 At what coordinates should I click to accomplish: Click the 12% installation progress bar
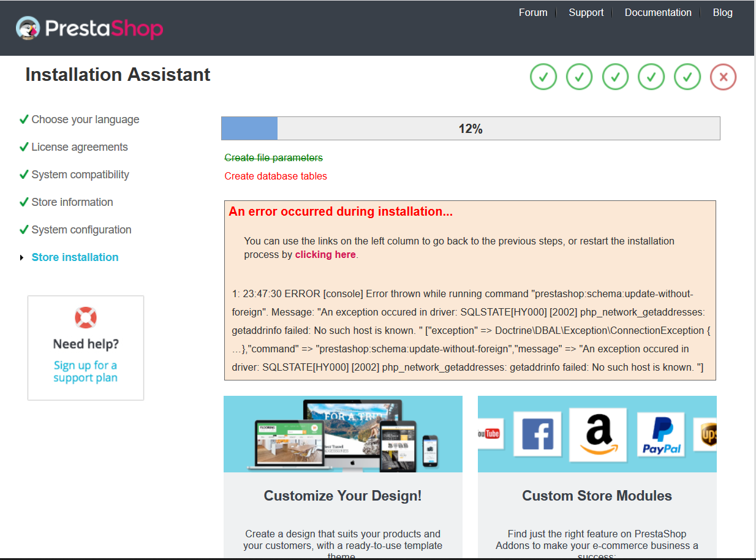tap(471, 129)
